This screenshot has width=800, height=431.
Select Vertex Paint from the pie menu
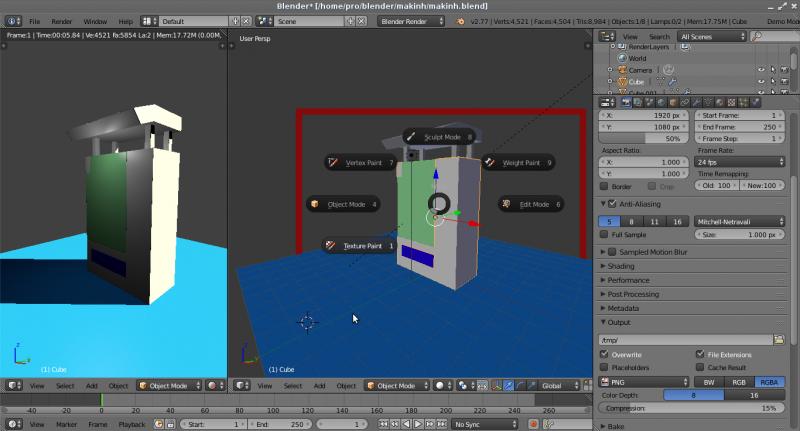pyautogui.click(x=362, y=162)
